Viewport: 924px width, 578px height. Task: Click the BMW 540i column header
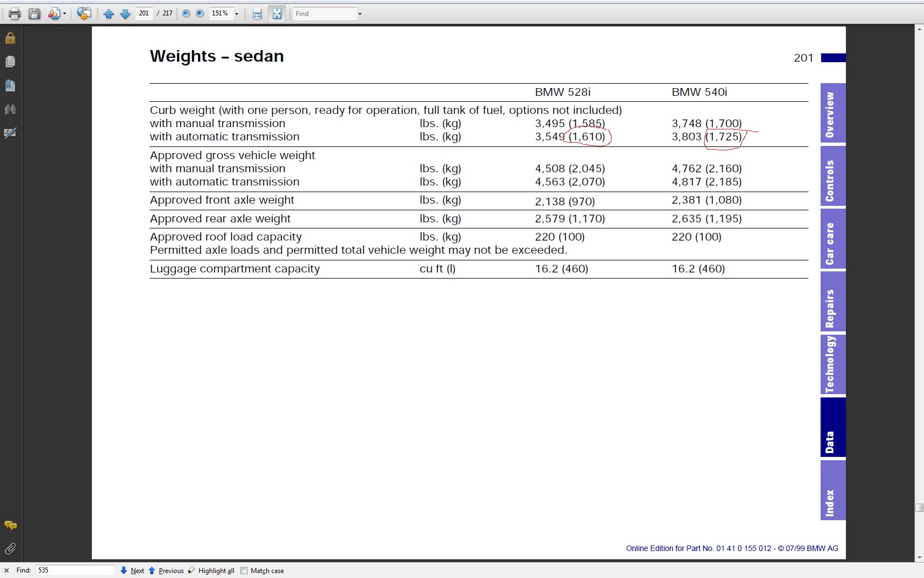[x=699, y=92]
